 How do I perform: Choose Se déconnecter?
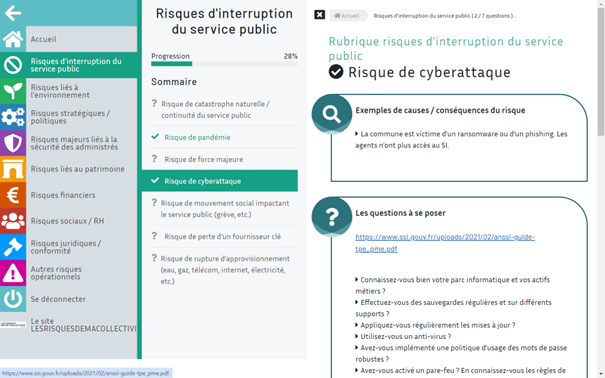coord(68,299)
